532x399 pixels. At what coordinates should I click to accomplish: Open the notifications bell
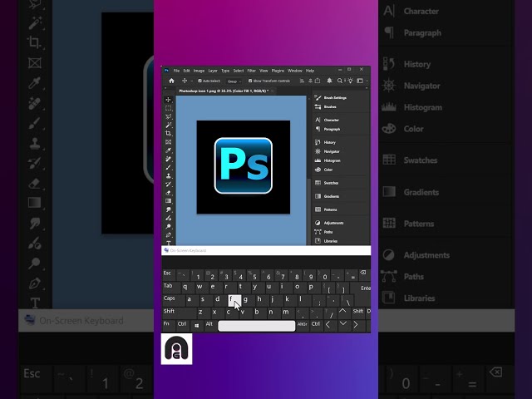(329, 81)
